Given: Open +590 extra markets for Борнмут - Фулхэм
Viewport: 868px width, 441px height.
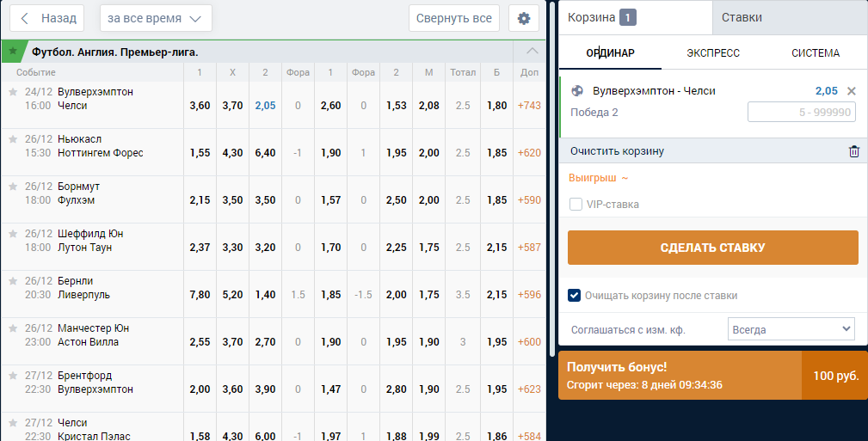Looking at the screenshot, I should click(x=529, y=200).
